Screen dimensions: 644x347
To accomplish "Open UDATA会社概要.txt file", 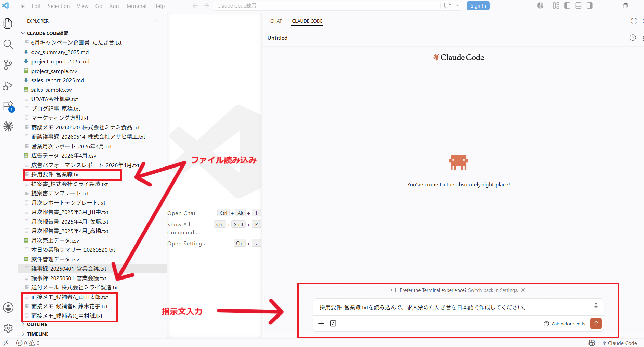I will (x=93, y=99).
